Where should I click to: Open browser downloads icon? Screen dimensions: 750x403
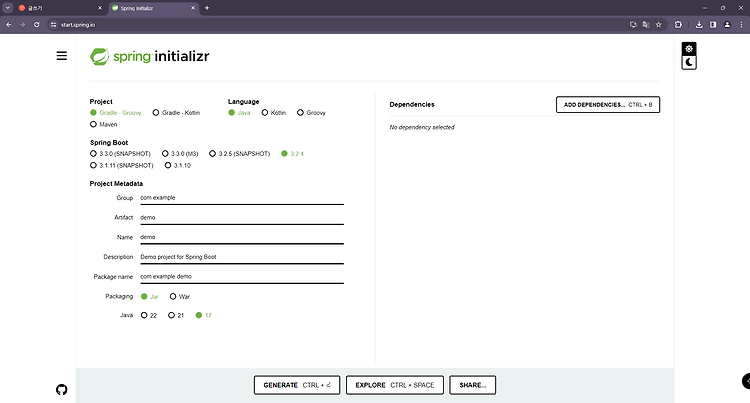point(699,24)
